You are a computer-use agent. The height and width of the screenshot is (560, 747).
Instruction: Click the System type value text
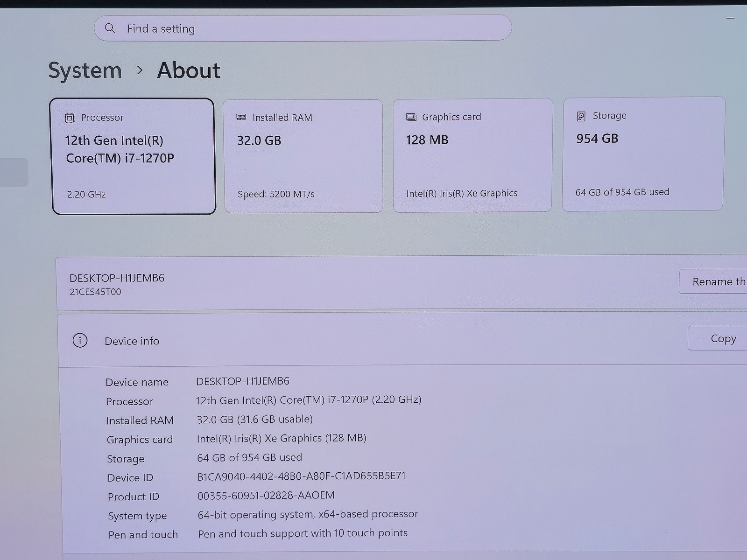pos(308,514)
